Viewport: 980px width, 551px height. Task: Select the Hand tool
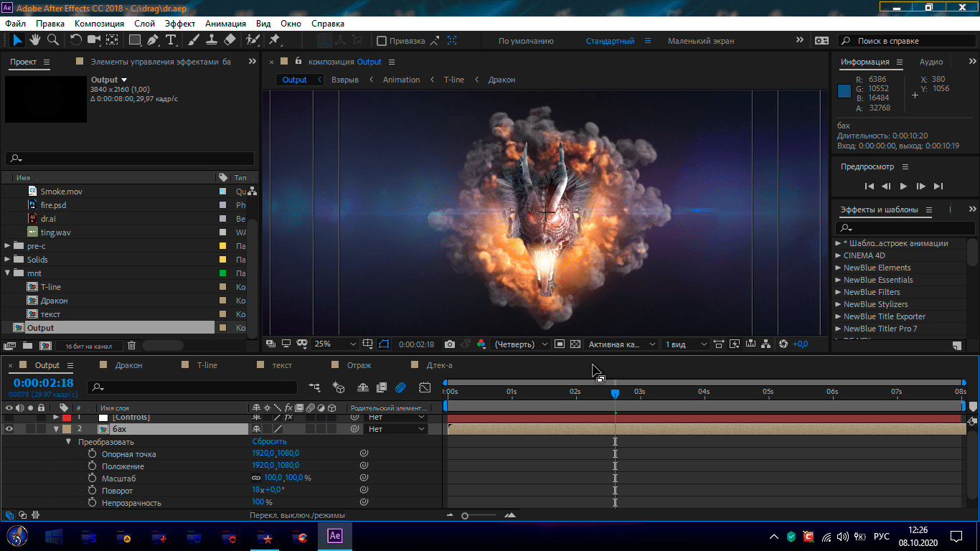pyautogui.click(x=35, y=40)
